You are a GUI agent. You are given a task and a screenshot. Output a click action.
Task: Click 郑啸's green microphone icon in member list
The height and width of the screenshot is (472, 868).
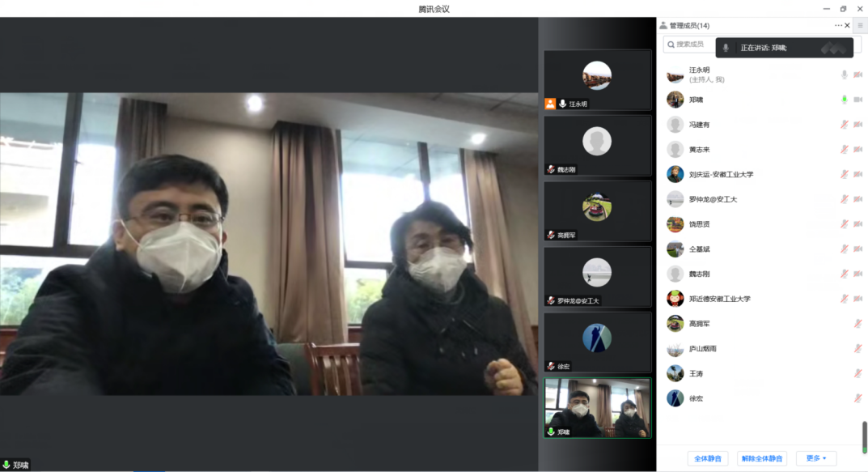click(x=845, y=100)
